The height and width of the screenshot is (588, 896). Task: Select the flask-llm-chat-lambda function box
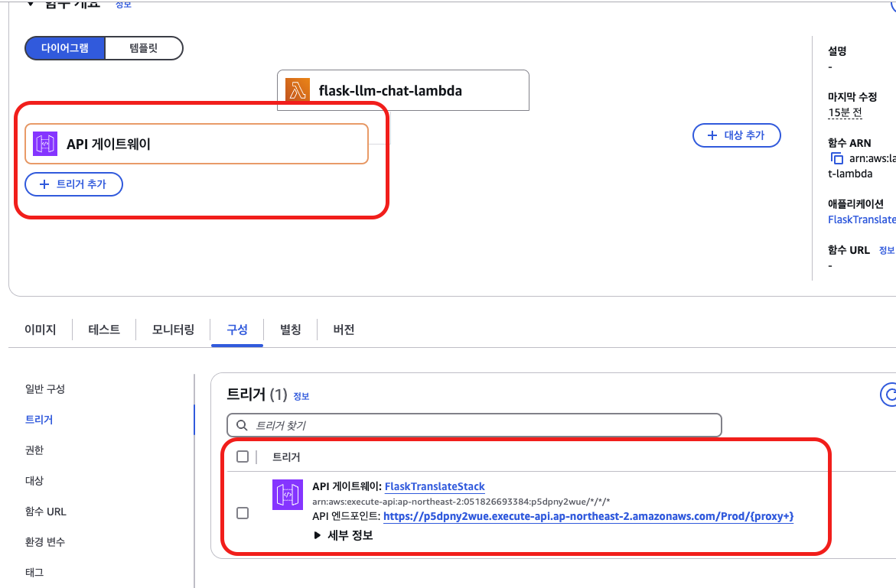coord(403,90)
